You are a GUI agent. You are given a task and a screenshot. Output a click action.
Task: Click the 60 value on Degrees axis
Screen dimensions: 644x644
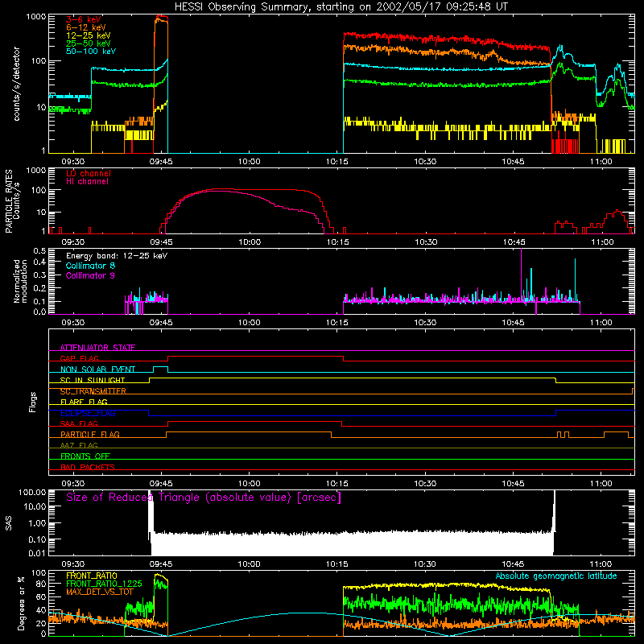(42, 597)
